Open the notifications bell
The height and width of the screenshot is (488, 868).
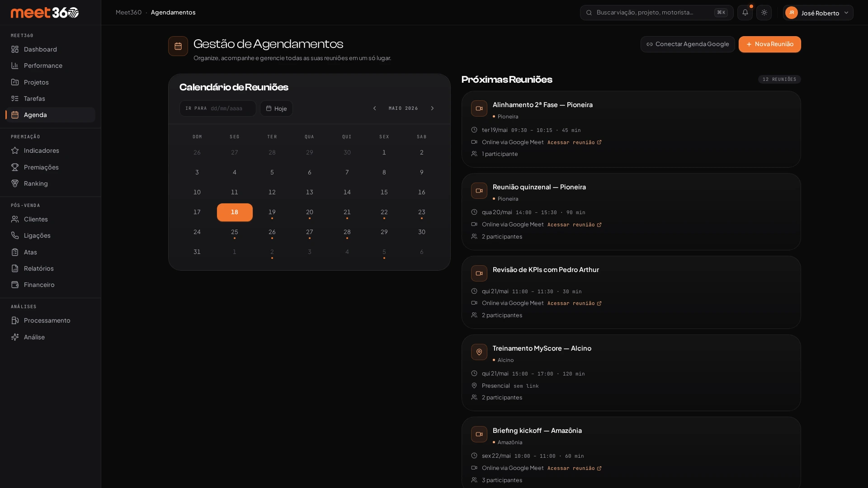click(x=745, y=13)
